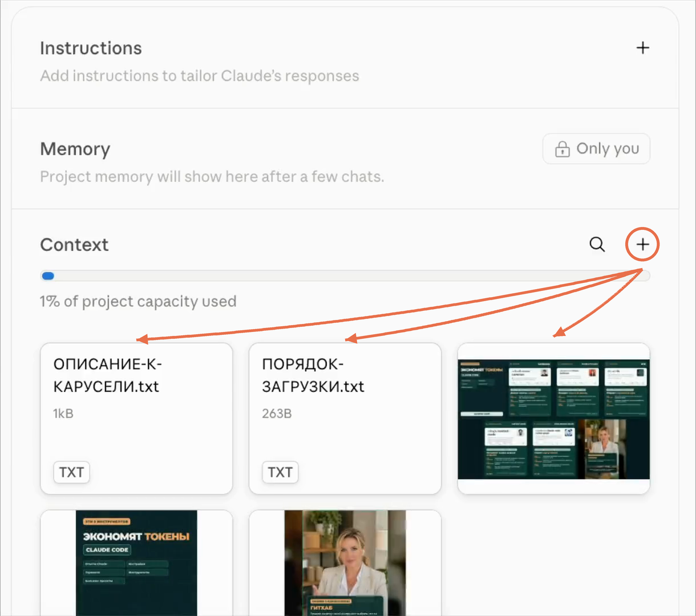
Task: Click the Context heading
Action: tap(74, 245)
